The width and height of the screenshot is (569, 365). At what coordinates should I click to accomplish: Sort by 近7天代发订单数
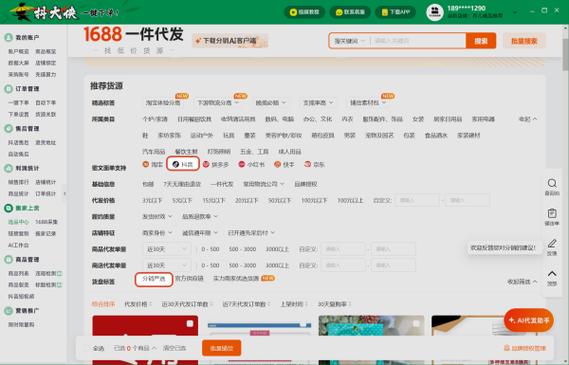246,304
